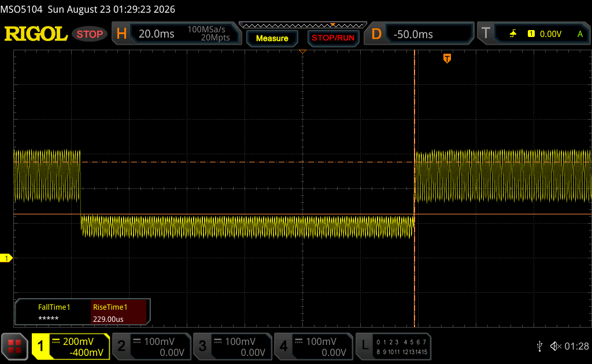Click the date and time header text
592x364 pixels.
(x=112, y=9)
